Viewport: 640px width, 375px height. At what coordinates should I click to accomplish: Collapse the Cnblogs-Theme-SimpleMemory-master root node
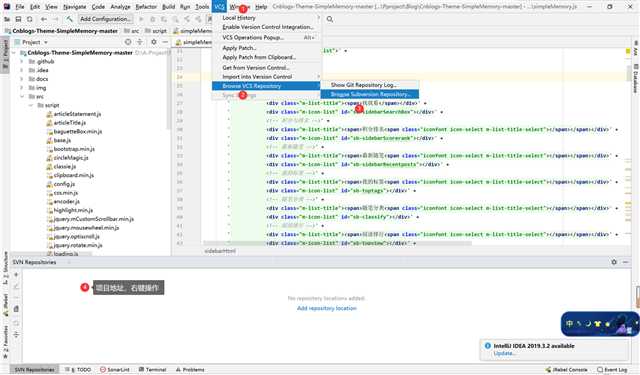click(14, 53)
